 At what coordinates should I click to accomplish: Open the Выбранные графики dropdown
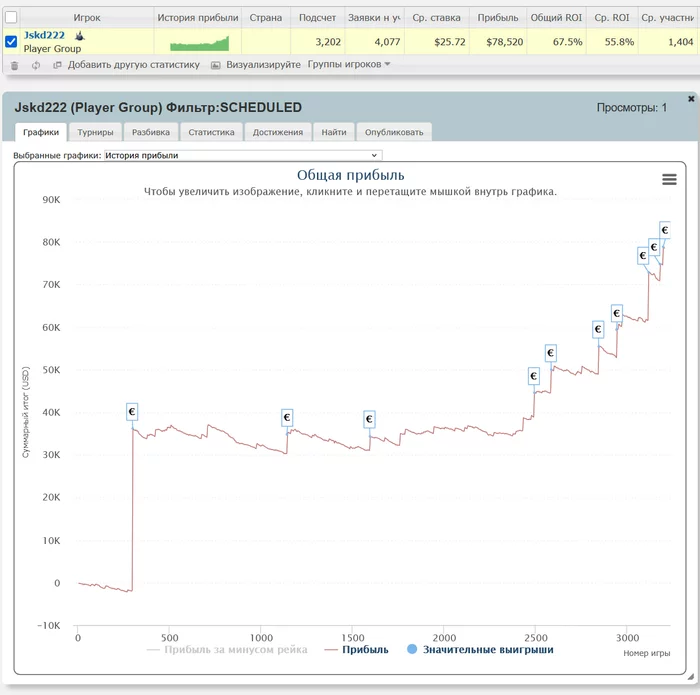(242, 155)
